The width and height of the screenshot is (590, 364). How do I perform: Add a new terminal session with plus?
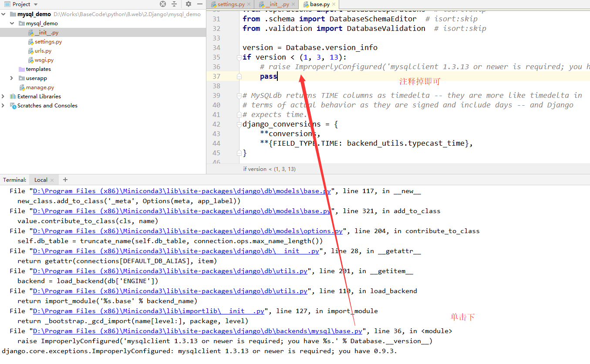tap(65, 180)
